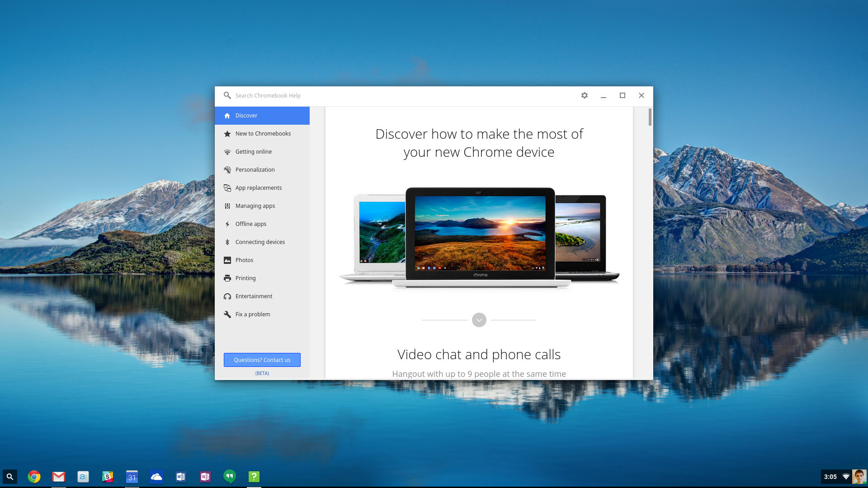Click the Bluetooth icon for Connecting devices
The image size is (868, 488).
click(x=227, y=242)
